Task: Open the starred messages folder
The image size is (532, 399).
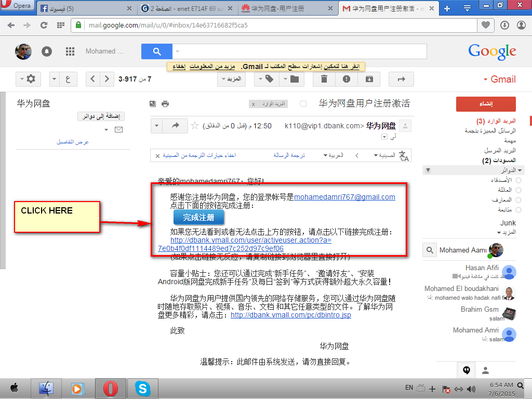Action: click(x=490, y=130)
